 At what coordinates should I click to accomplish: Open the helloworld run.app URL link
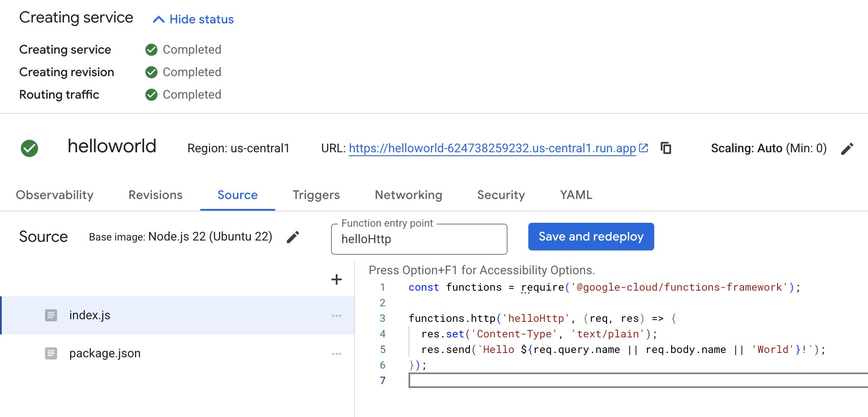click(x=492, y=148)
